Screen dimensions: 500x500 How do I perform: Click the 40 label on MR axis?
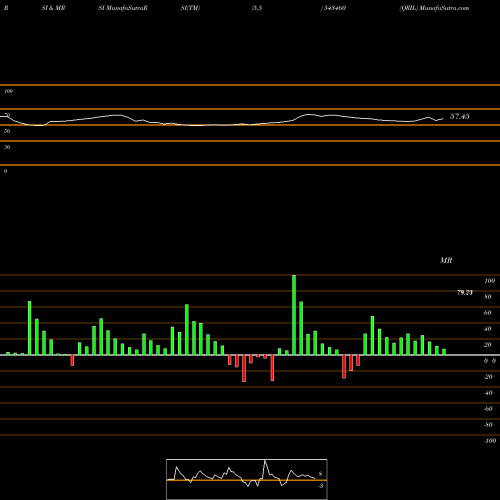pos(488,329)
